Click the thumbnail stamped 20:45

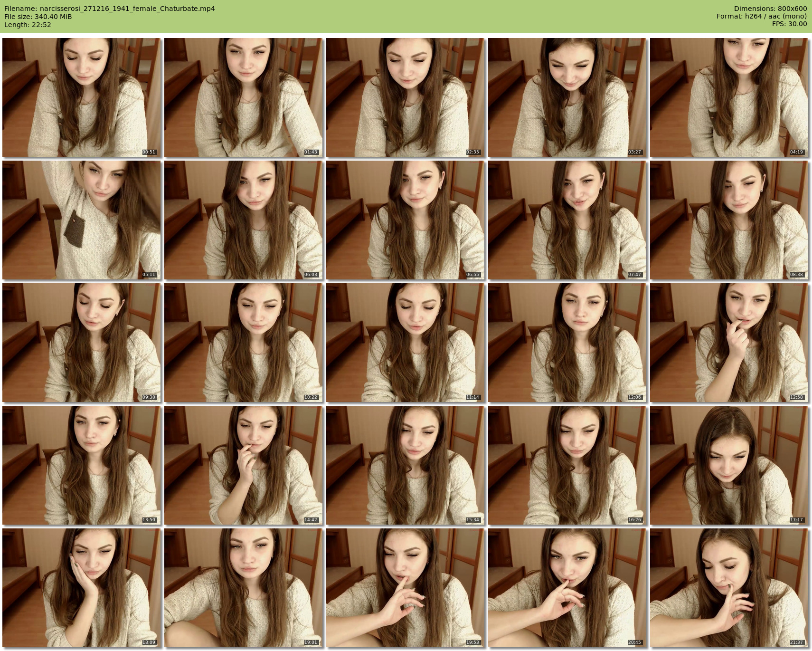coord(567,588)
